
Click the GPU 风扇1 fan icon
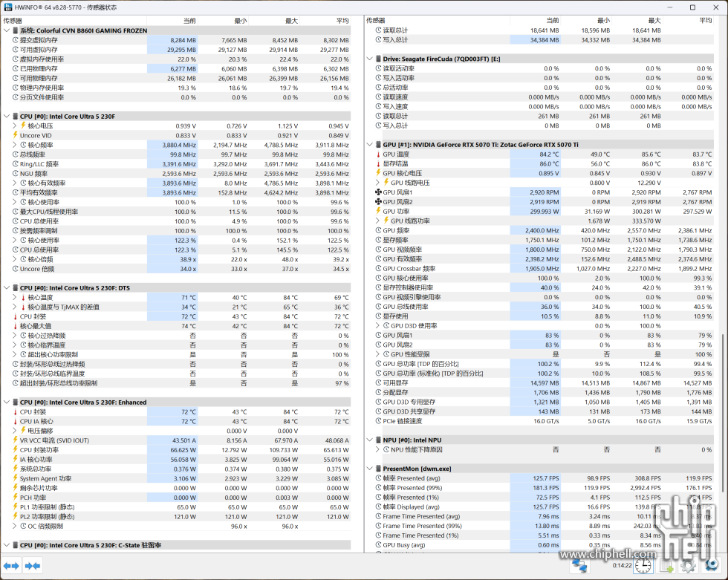377,192
